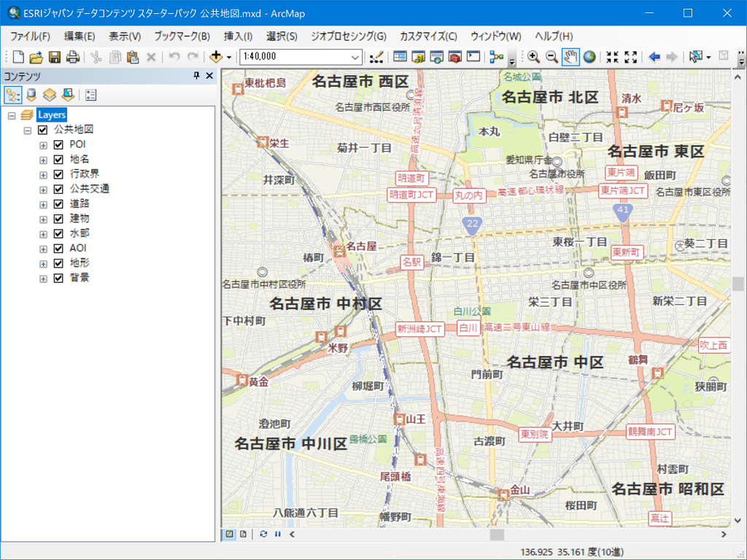Switch to List By Source view
Viewport: 747px width, 560px height.
point(31,96)
